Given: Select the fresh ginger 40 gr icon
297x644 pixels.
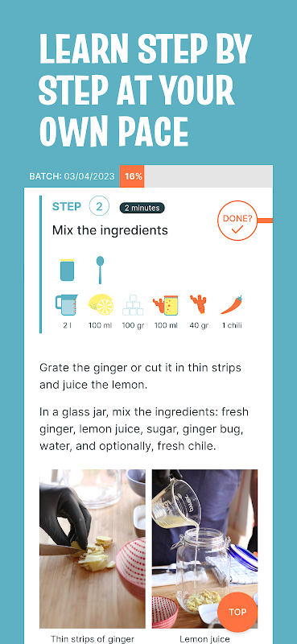Looking at the screenshot, I should point(199,304).
